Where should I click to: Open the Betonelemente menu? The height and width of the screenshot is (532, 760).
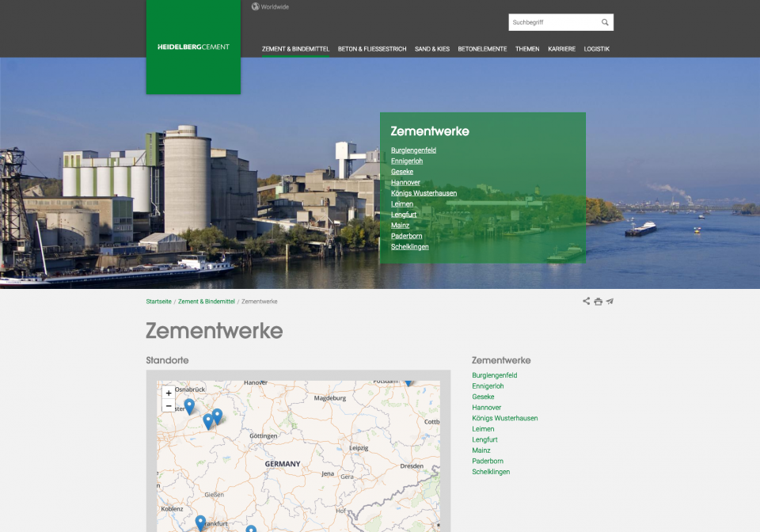482,49
